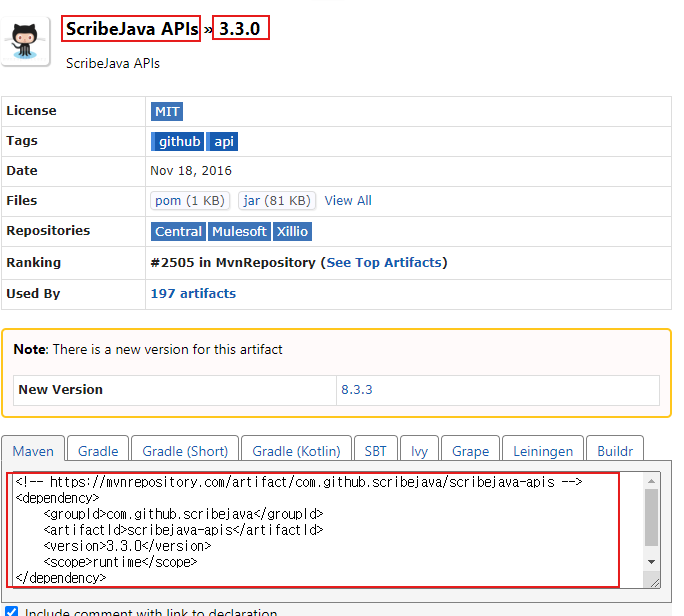Open the ScribeJava APIs title link
Image resolution: width=684 pixels, height=616 pixels.
click(132, 29)
